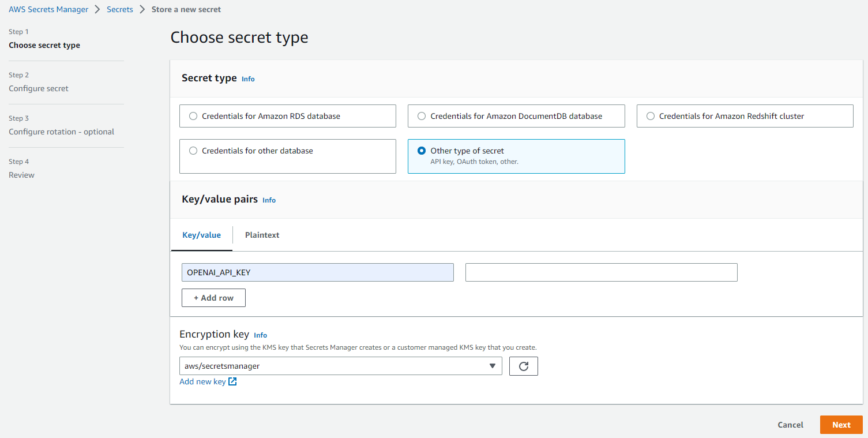Switch to the Key/value tab
The image size is (868, 438).
(201, 235)
